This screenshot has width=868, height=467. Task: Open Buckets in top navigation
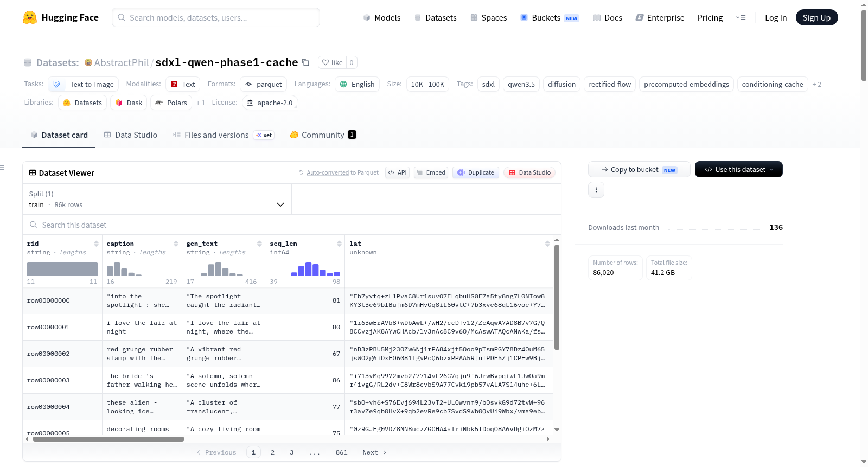550,17
